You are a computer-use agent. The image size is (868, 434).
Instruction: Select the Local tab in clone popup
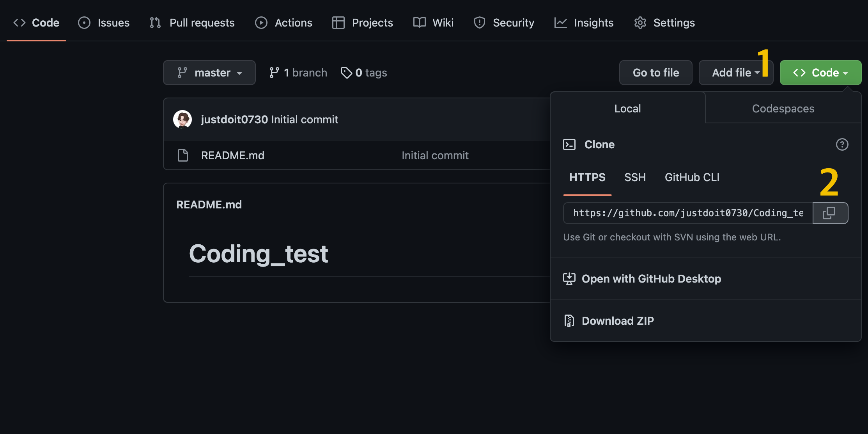point(628,108)
